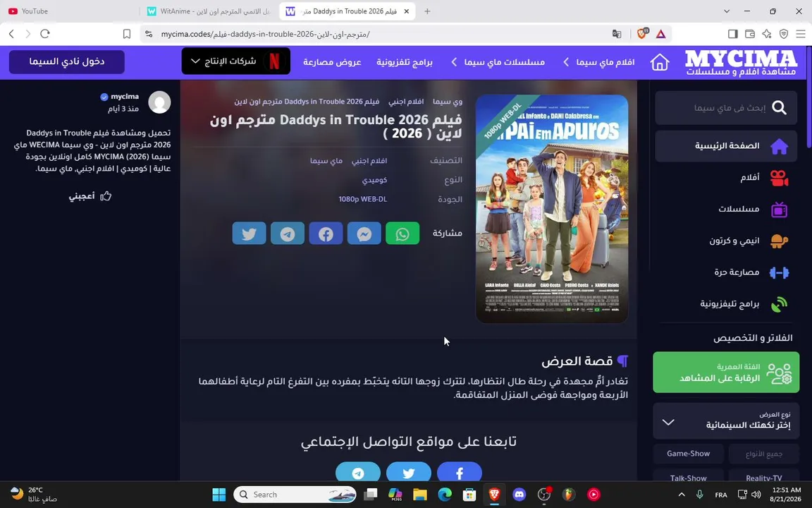Click the search magnifier icon
The image size is (812, 508).
[x=779, y=108]
